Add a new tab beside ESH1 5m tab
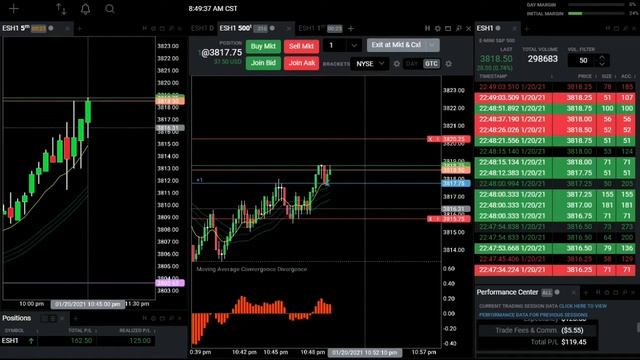This screenshot has width=640, height=360. [80, 29]
